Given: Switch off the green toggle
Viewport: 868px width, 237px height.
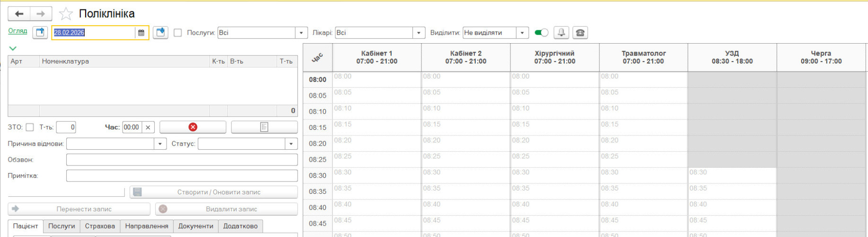Looking at the screenshot, I should pos(541,33).
